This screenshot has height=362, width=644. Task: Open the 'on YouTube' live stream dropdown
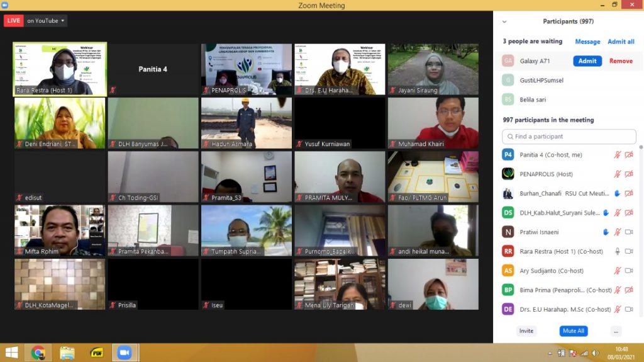46,21
